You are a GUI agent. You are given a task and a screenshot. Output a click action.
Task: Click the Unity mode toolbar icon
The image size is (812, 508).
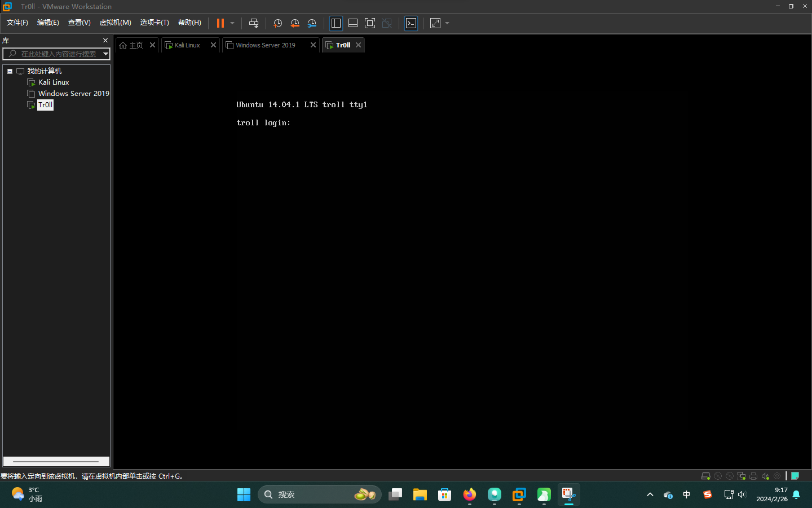tap(387, 23)
